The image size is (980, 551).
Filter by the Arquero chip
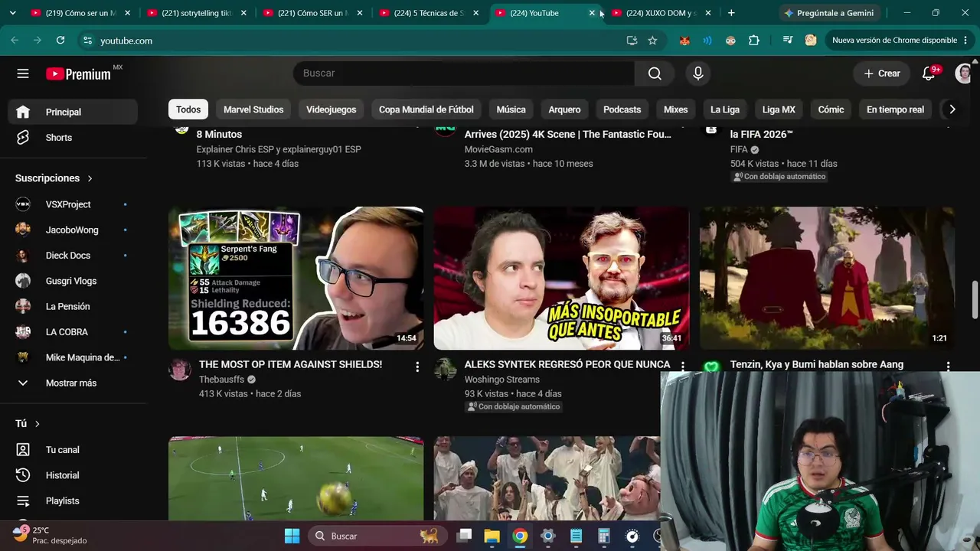click(564, 109)
